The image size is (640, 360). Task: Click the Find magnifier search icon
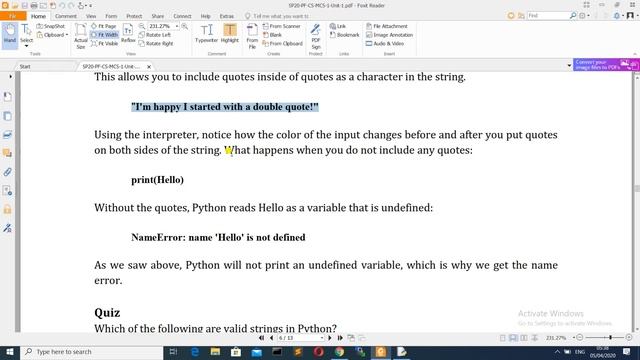coord(573,16)
